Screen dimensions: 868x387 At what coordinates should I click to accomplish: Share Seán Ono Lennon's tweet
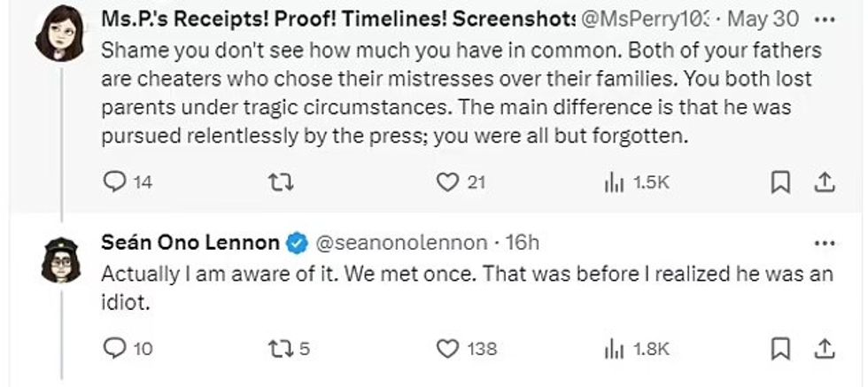[x=824, y=348]
